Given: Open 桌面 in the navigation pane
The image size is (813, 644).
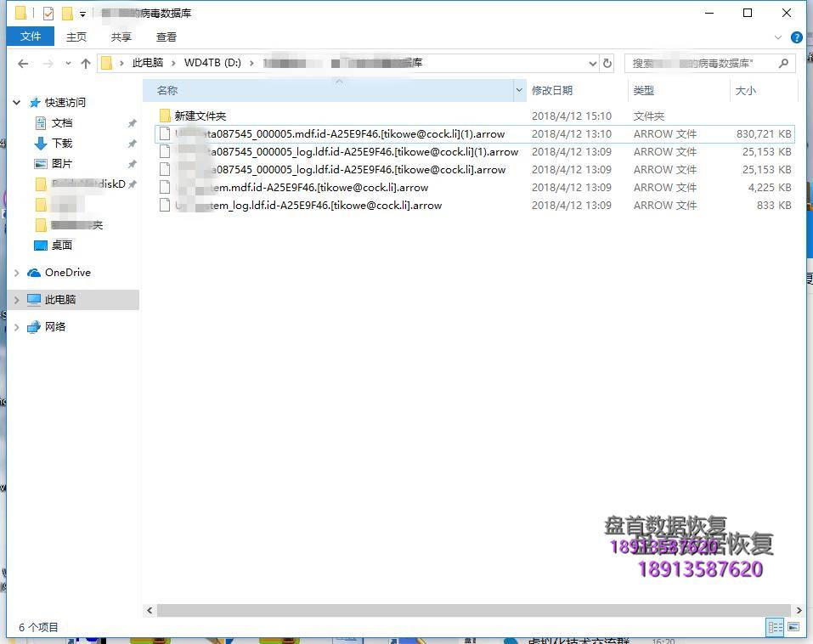Looking at the screenshot, I should [62, 245].
